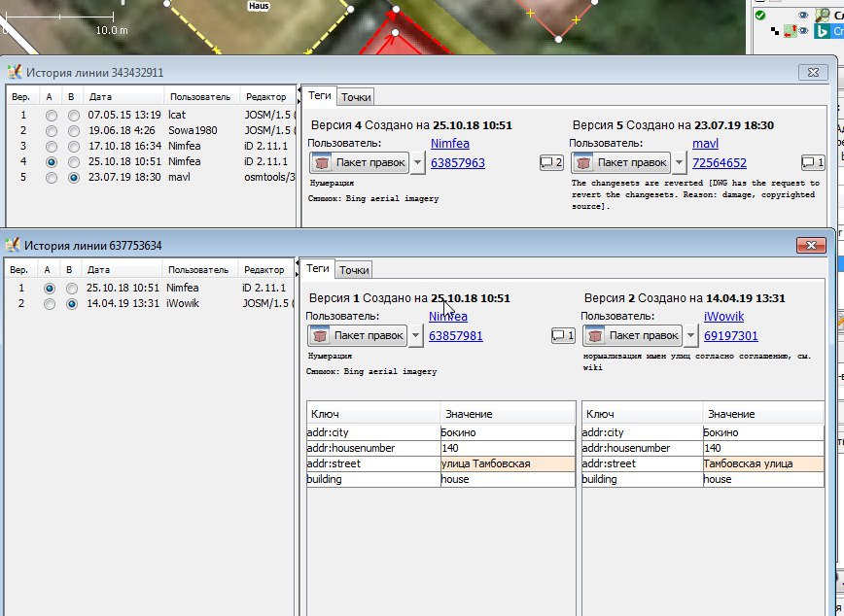The width and height of the screenshot is (844, 616).
Task: Open changeset discussion icon showing 2 comments
Action: (551, 162)
